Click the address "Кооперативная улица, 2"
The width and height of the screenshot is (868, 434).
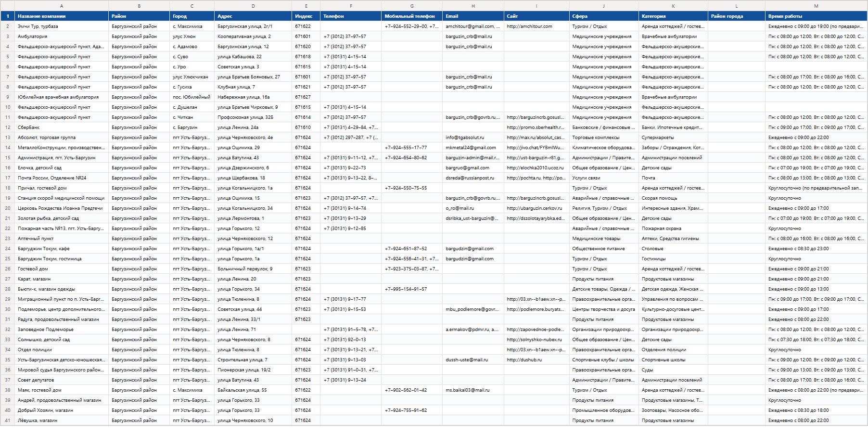click(x=253, y=37)
